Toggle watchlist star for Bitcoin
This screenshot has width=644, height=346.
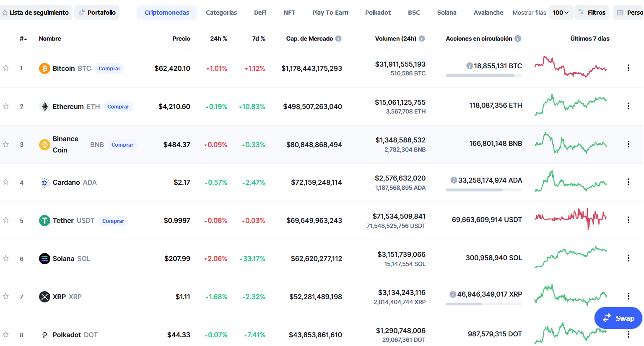6,68
